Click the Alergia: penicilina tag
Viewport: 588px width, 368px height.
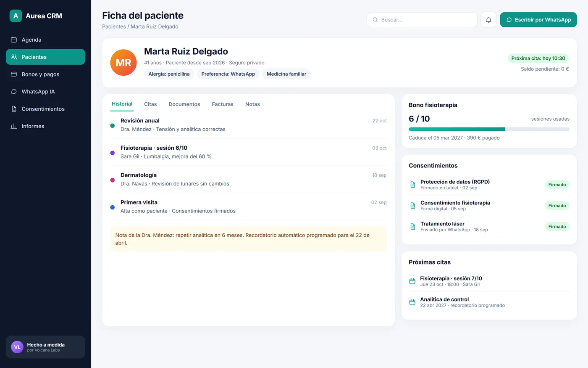point(169,74)
